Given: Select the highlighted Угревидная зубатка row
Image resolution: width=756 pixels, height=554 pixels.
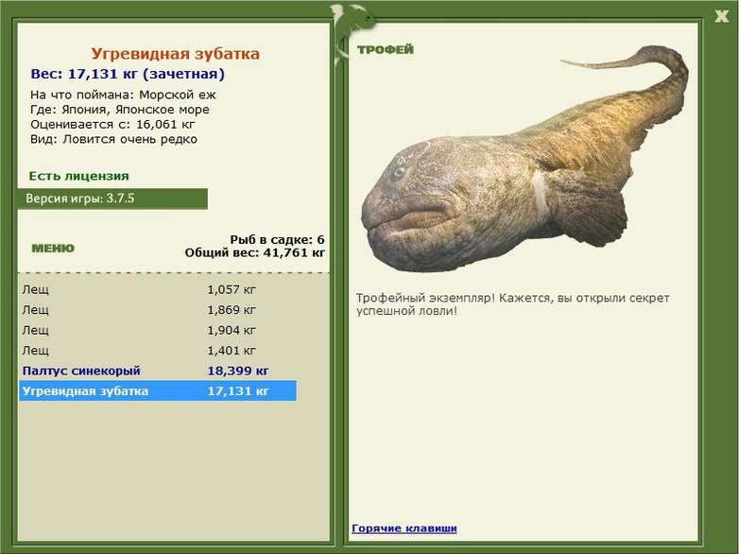Looking at the screenshot, I should point(158,391).
